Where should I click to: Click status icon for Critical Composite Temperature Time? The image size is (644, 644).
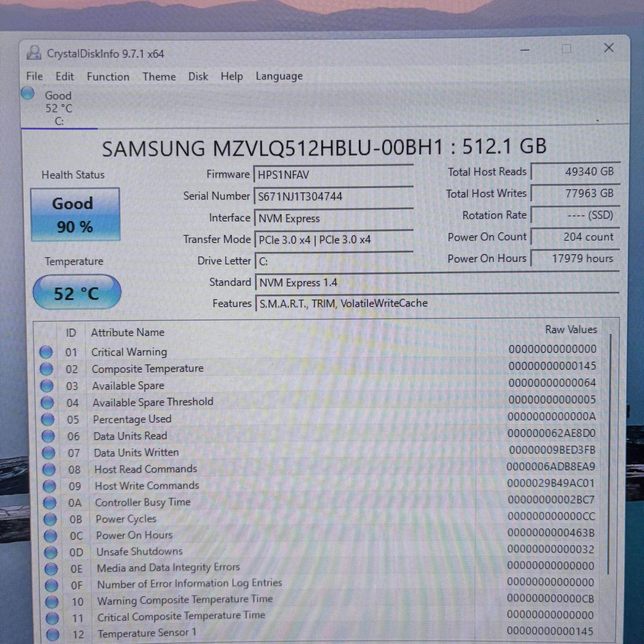(x=52, y=618)
